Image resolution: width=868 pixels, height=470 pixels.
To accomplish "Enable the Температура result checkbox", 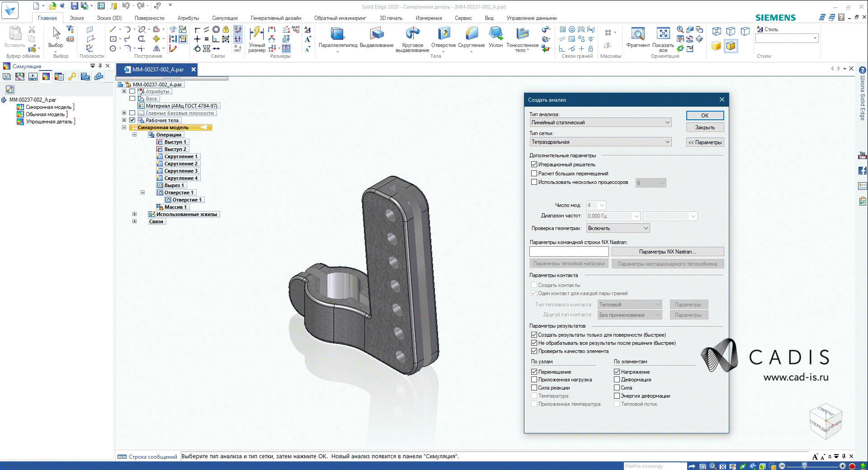I will click(534, 395).
